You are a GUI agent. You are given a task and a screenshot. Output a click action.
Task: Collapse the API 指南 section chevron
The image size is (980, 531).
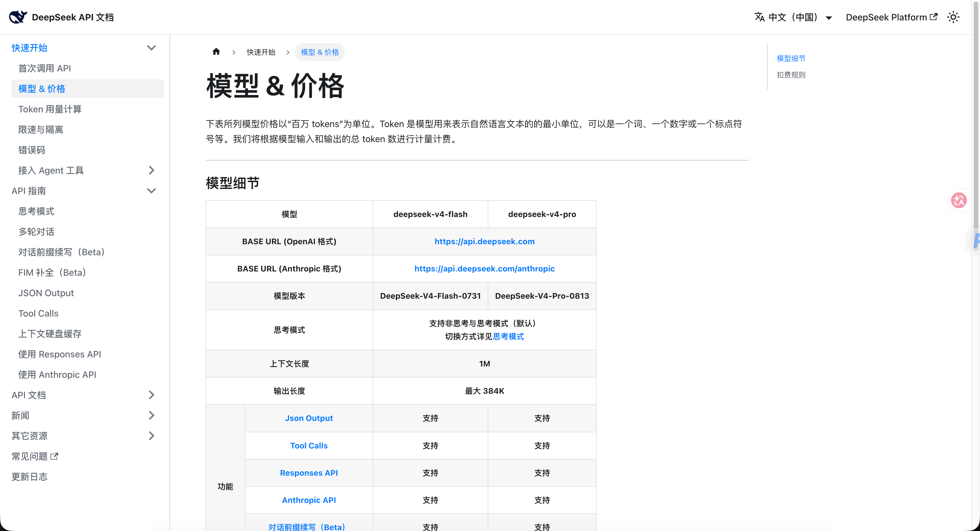[x=151, y=191]
